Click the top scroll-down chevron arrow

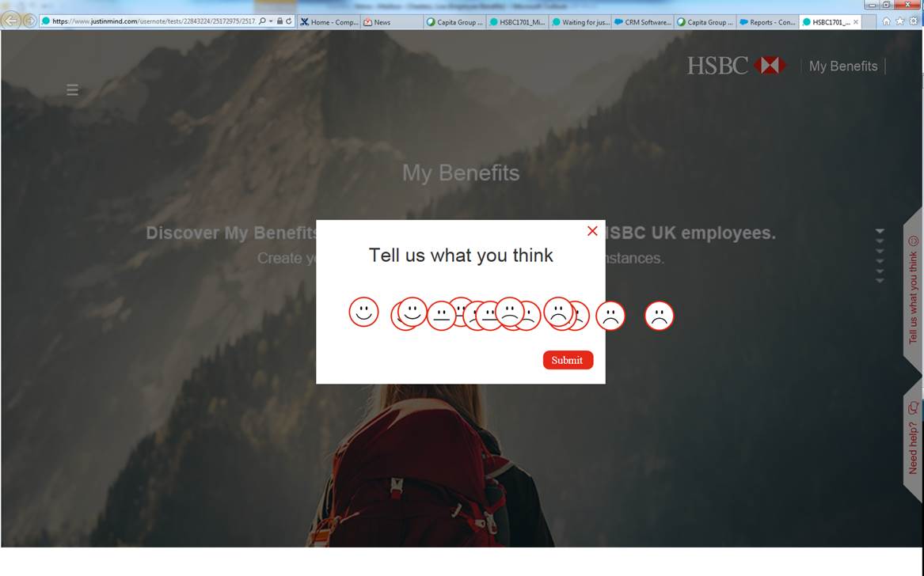[879, 232]
